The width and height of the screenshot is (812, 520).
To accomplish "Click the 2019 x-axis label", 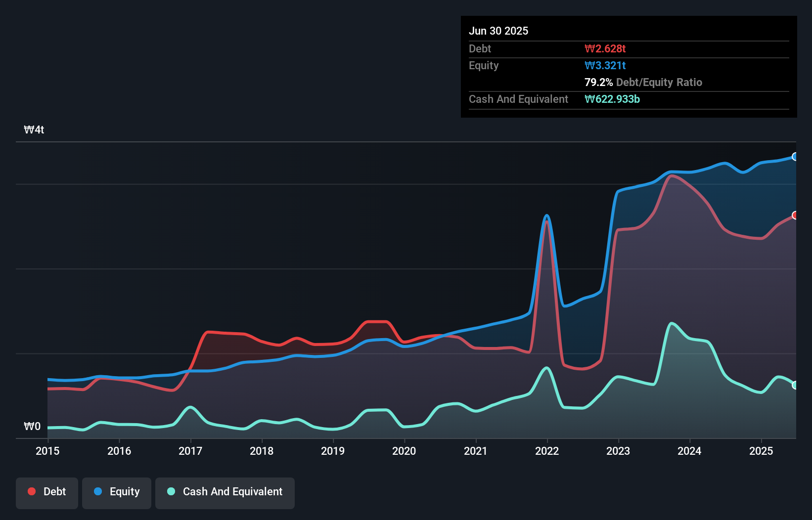I will [x=333, y=451].
